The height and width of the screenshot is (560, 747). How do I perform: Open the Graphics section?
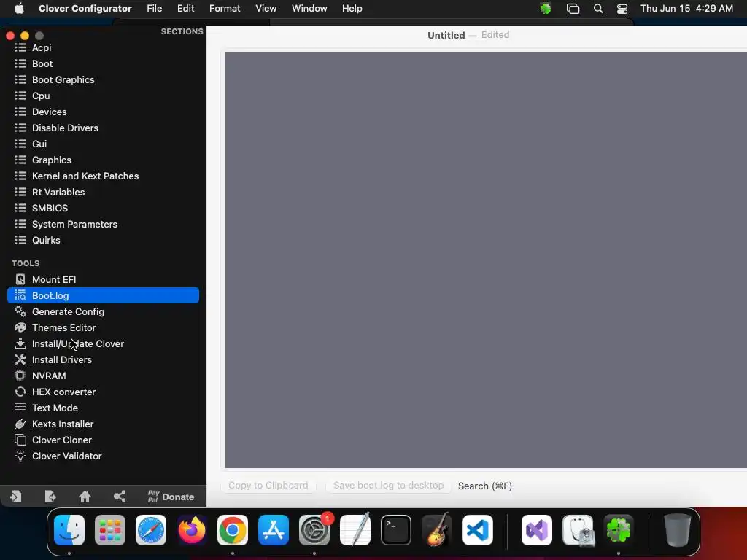point(103,160)
